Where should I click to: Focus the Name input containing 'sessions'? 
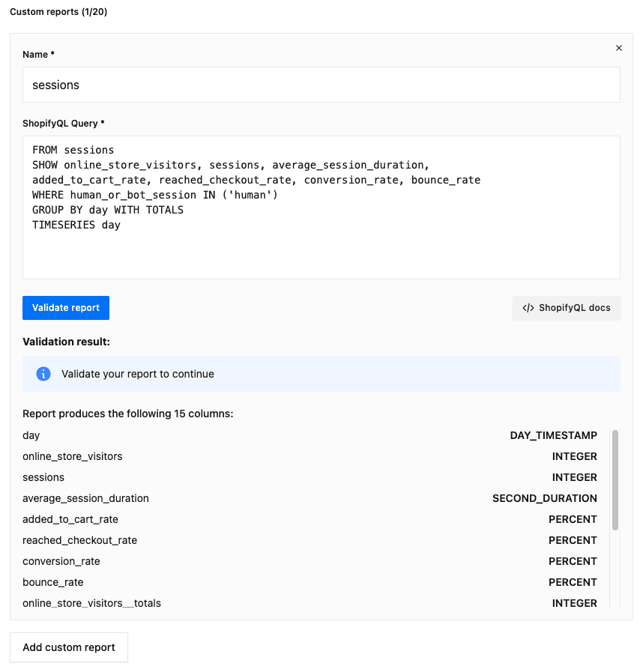[x=321, y=85]
